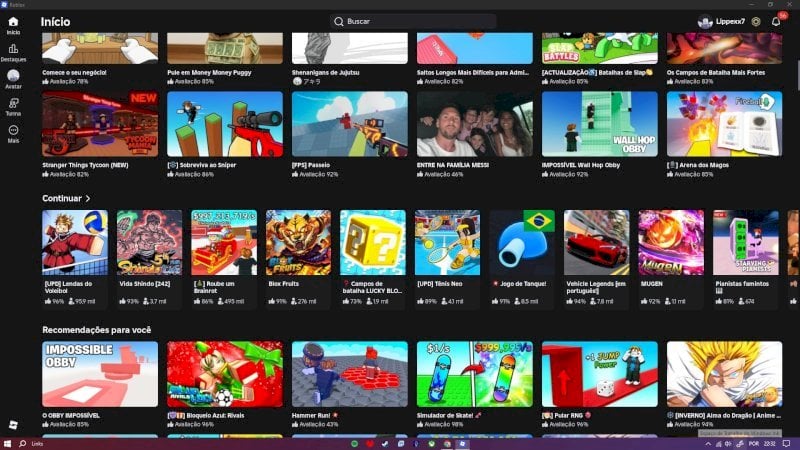Open the notifications bell icon
The height and width of the screenshot is (450, 800).
(x=776, y=21)
